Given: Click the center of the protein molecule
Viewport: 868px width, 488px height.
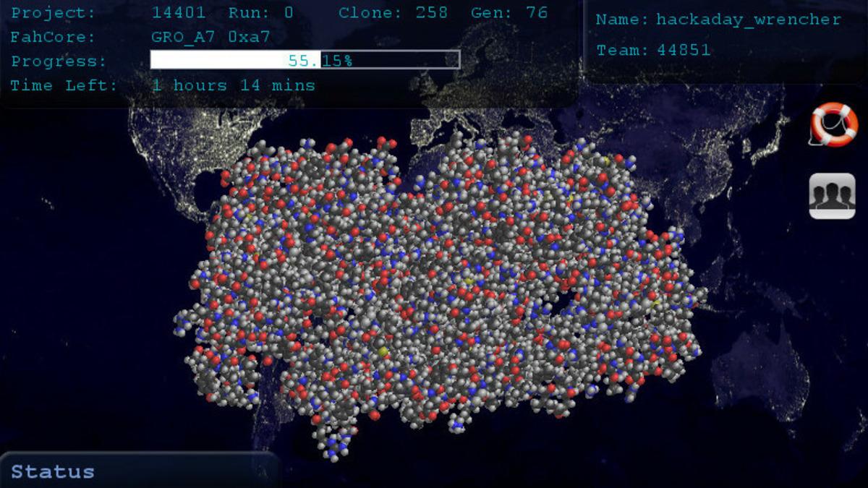Looking at the screenshot, I should [438, 289].
